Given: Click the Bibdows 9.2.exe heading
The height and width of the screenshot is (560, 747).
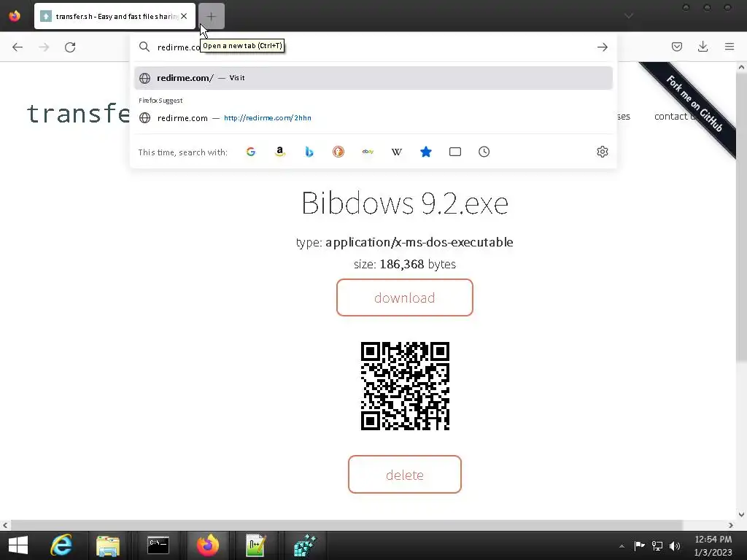Looking at the screenshot, I should 405,203.
